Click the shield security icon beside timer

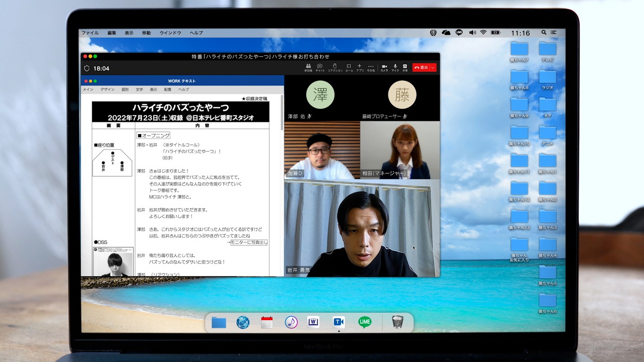pyautogui.click(x=87, y=68)
